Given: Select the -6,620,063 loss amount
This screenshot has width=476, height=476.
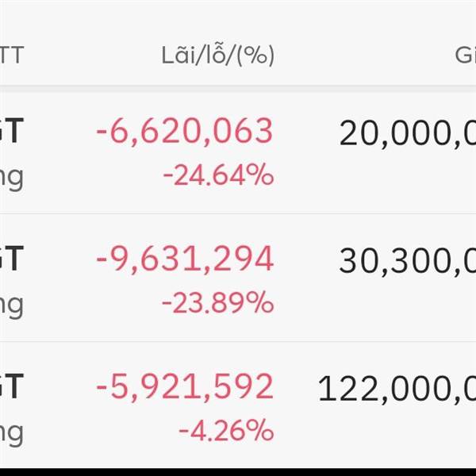Looking at the screenshot, I should click(184, 132).
